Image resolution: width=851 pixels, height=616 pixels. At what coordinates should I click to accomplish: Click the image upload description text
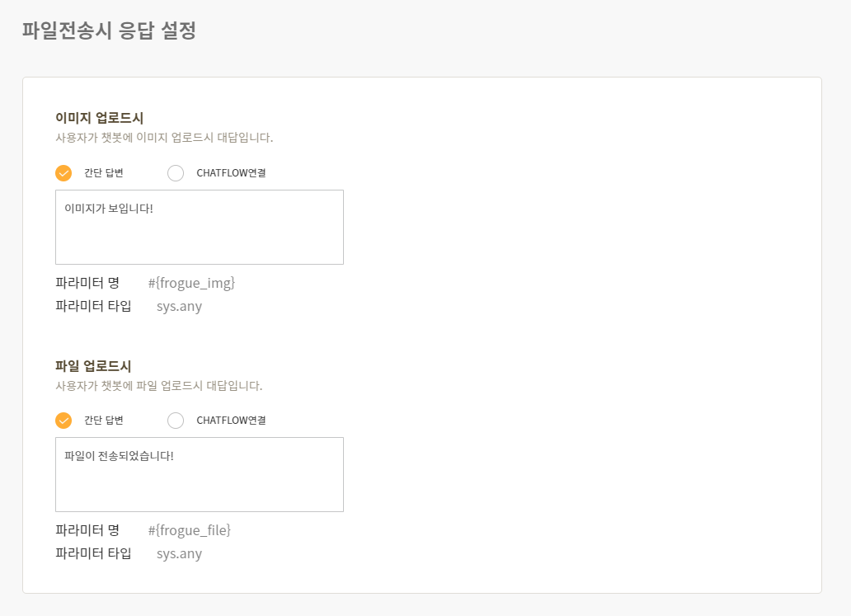point(164,138)
